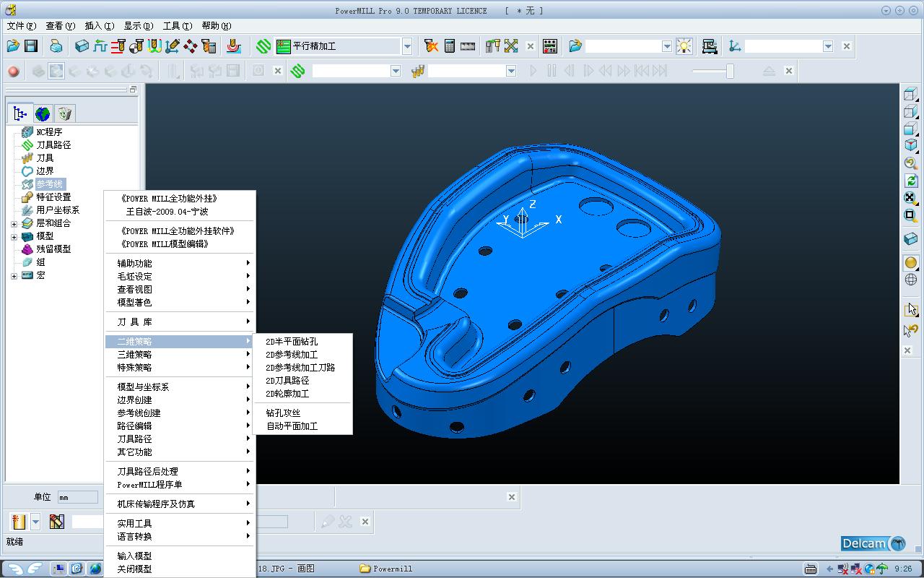Click the Delcam logo button
Image resolution: width=924 pixels, height=578 pixels.
point(873,544)
